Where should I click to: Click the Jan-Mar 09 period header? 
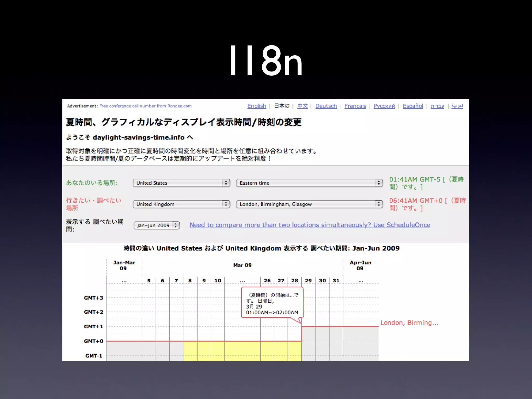124,265
